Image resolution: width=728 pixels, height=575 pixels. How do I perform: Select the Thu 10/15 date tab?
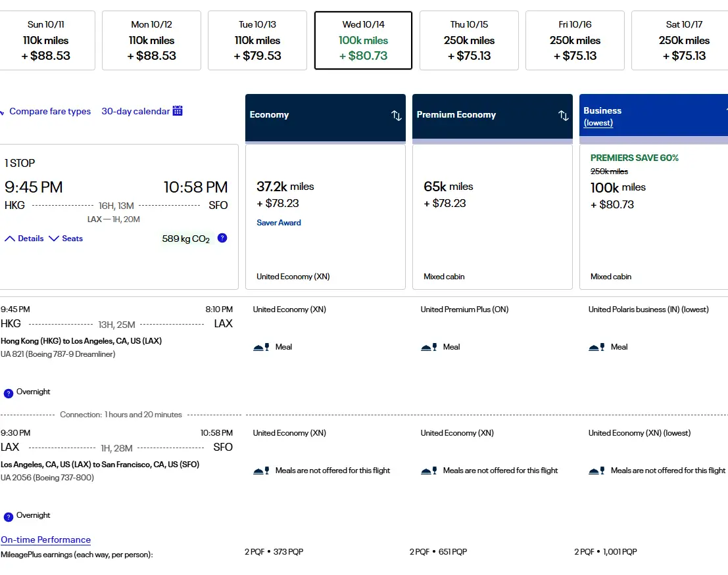(469, 40)
